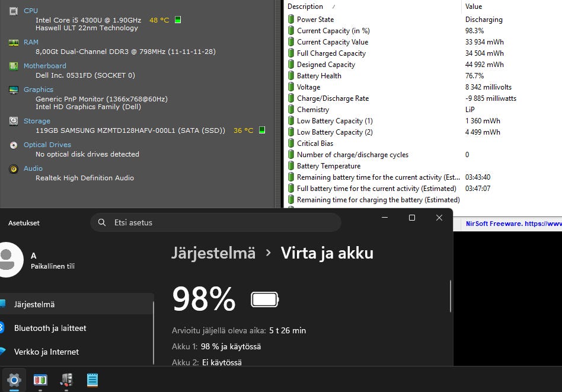562x392 pixels.
Task: Click the Akku 1: 98 % ja käytössä text
Action: click(216, 346)
